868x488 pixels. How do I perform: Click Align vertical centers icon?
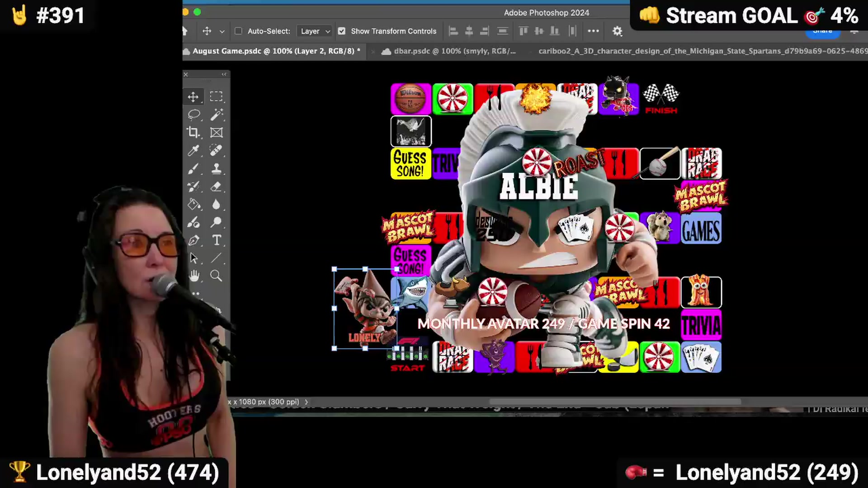539,31
